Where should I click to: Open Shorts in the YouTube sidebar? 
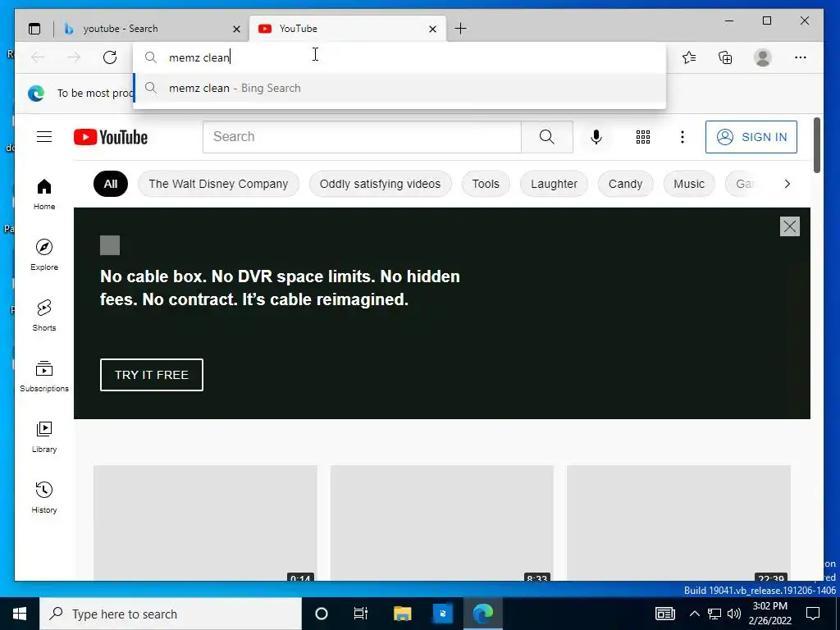(44, 316)
